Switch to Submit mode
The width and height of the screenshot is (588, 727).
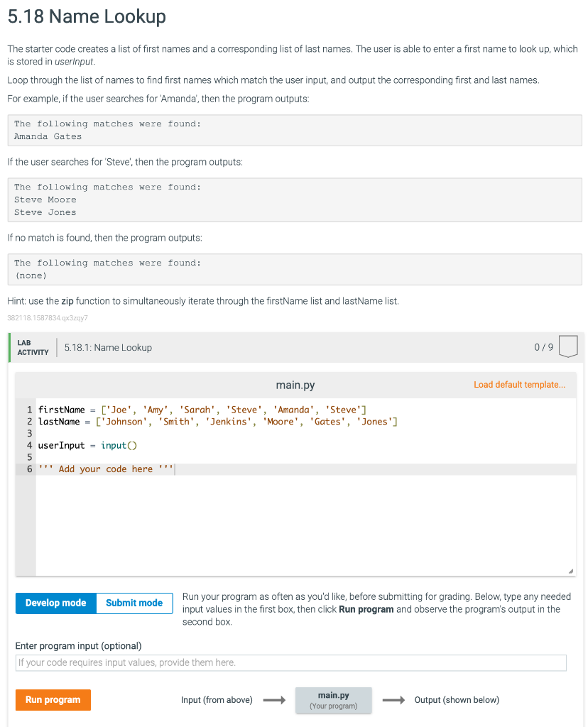[x=134, y=603]
